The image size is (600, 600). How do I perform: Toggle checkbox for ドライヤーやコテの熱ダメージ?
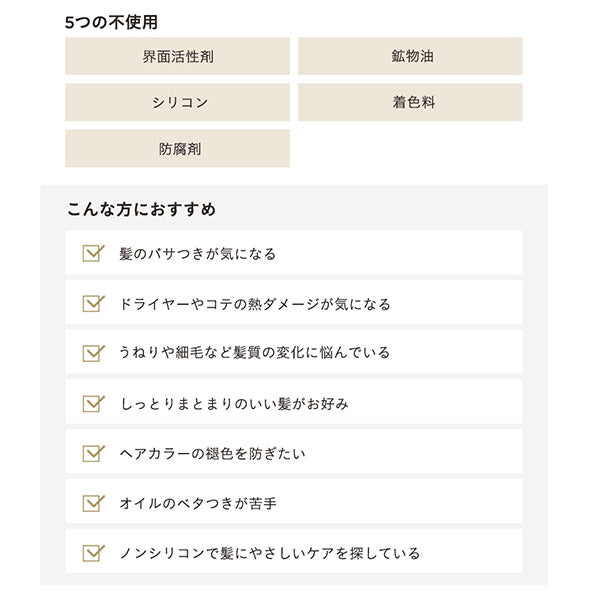(93, 303)
